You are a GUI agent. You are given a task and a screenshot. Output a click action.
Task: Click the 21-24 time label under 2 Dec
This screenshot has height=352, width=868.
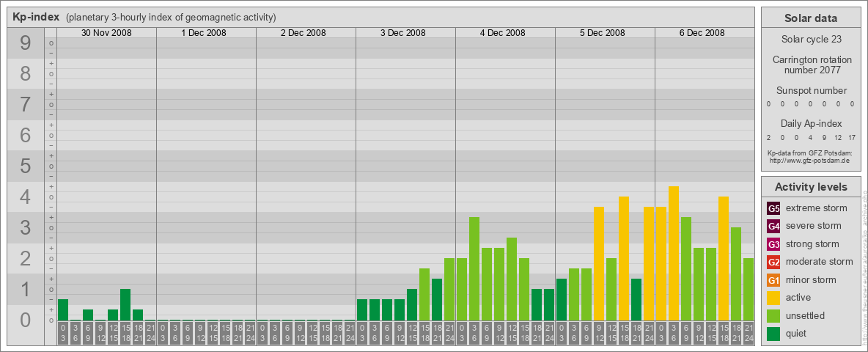tap(350, 334)
